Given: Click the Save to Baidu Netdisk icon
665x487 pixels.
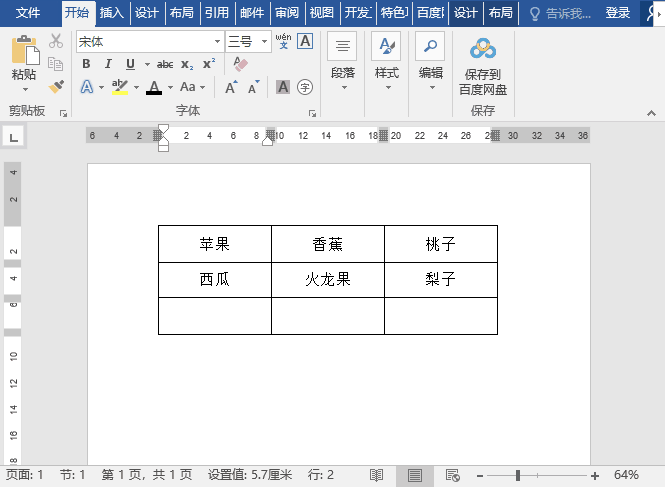Looking at the screenshot, I should pyautogui.click(x=483, y=50).
